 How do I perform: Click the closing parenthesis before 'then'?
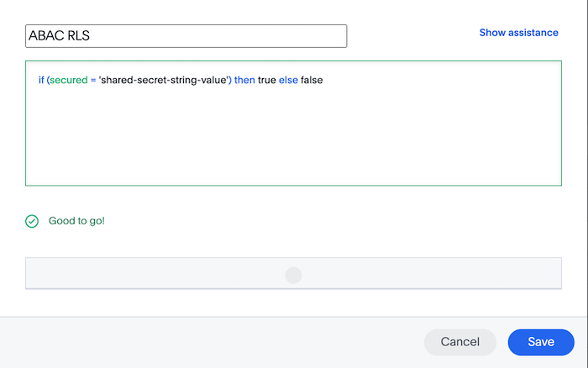pyautogui.click(x=231, y=80)
